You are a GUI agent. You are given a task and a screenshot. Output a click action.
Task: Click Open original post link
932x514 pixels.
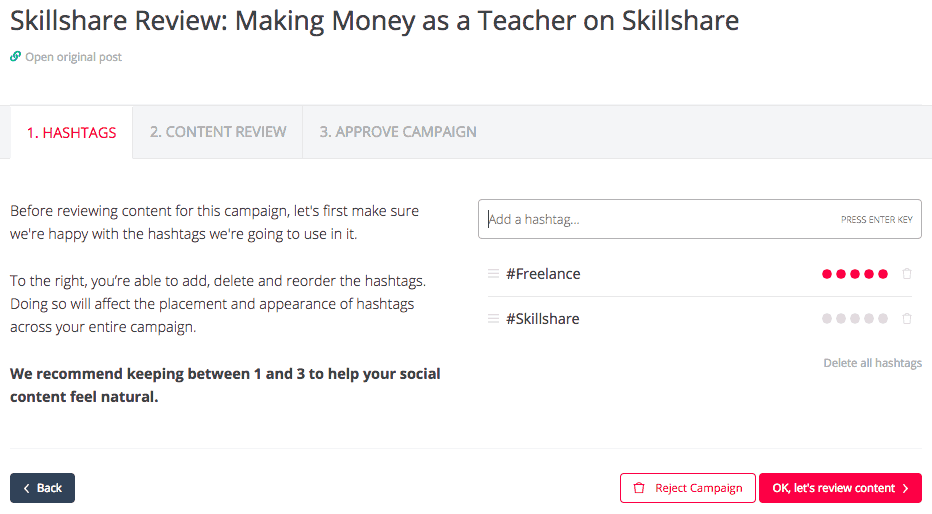coord(73,57)
